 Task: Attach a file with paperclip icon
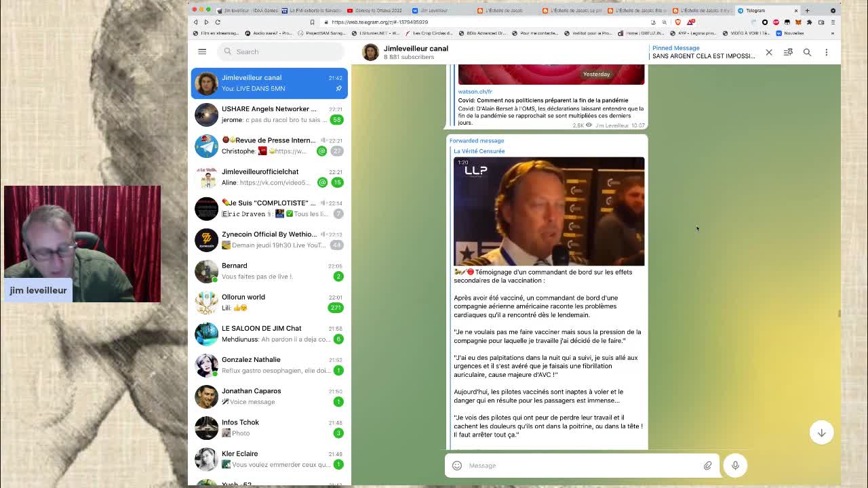coord(707,466)
